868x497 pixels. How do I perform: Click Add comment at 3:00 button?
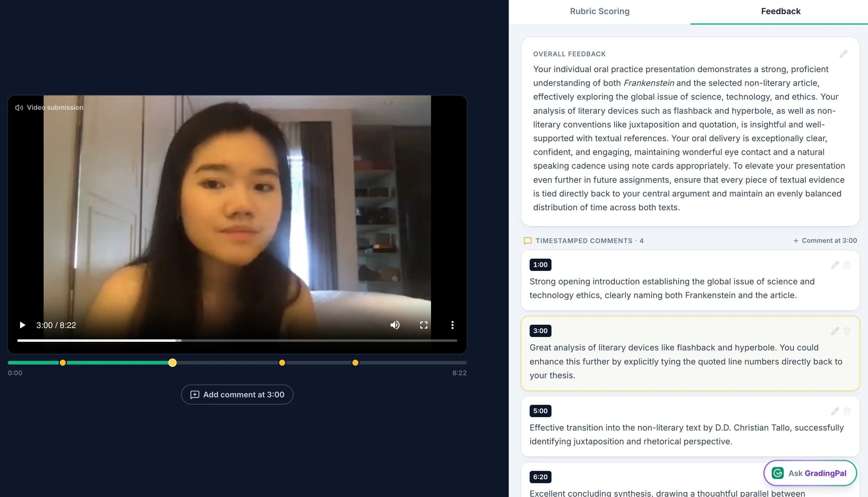pyautogui.click(x=237, y=394)
